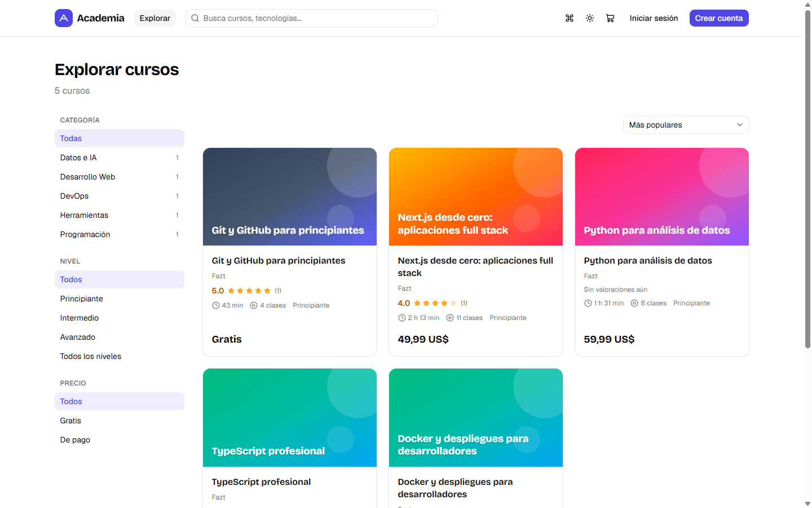Click inside the course search field
Viewport: 812px width, 508px height.
click(x=312, y=18)
